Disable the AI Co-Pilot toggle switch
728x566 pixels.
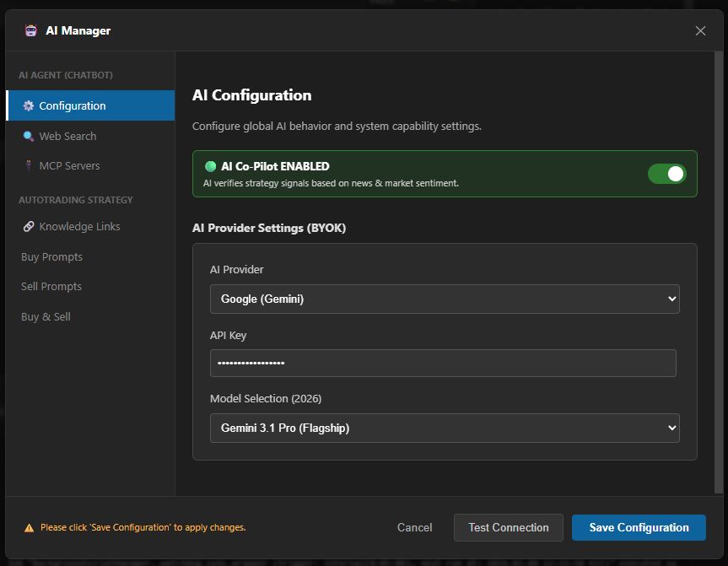[666, 174]
